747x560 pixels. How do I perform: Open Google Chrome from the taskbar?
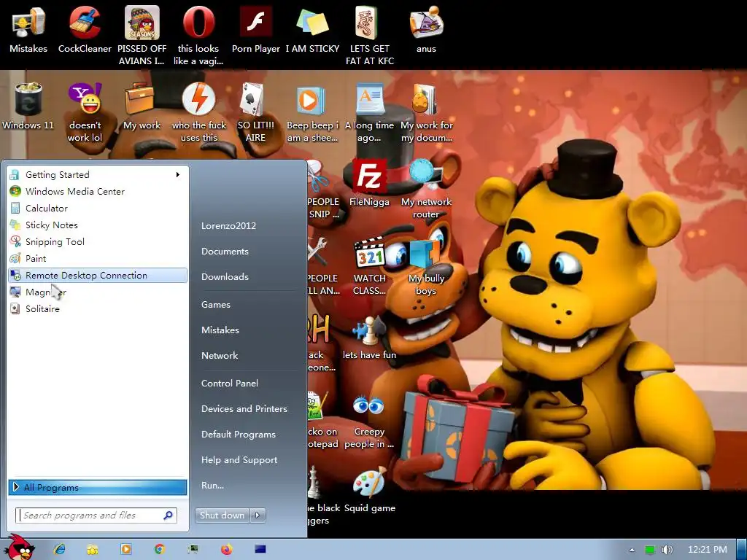pos(159,549)
